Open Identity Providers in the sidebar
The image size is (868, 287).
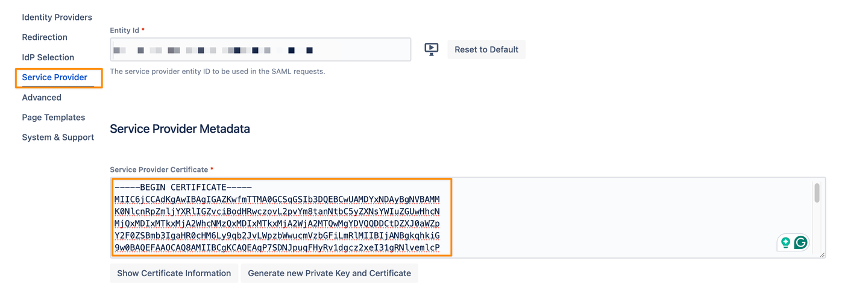pyautogui.click(x=57, y=17)
